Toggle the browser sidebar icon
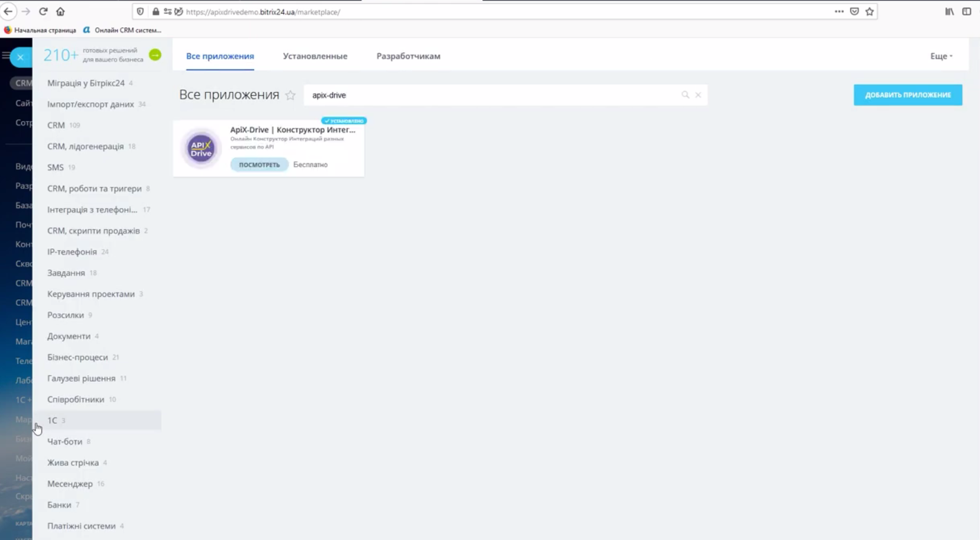 pyautogui.click(x=966, y=11)
